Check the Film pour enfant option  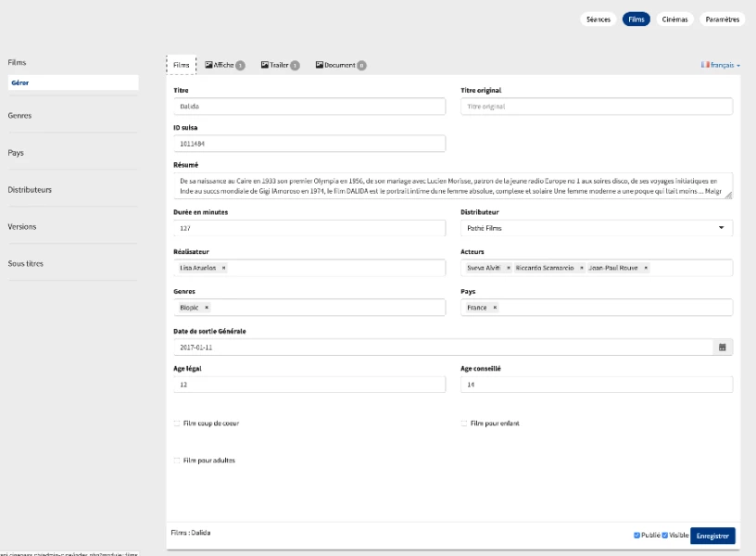tap(464, 423)
